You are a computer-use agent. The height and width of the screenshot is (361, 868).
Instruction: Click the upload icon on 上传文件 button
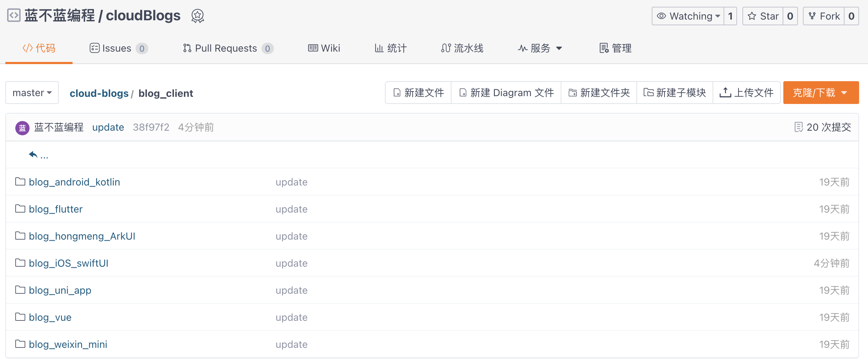726,92
